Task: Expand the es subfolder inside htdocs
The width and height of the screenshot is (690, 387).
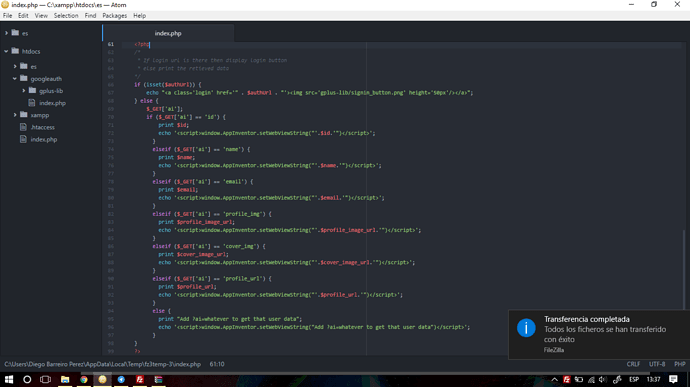Action: 15,66
